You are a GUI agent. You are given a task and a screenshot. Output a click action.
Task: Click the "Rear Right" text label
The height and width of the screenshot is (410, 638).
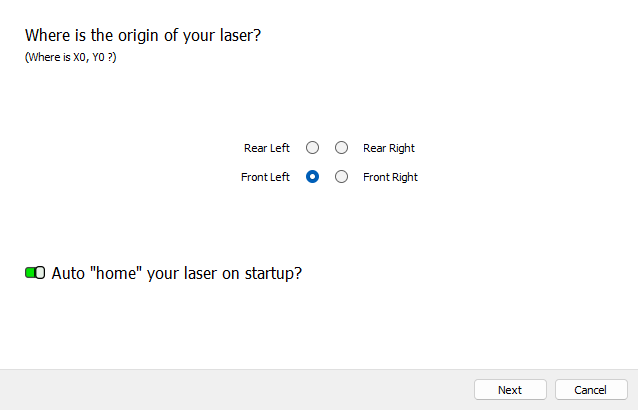click(389, 148)
